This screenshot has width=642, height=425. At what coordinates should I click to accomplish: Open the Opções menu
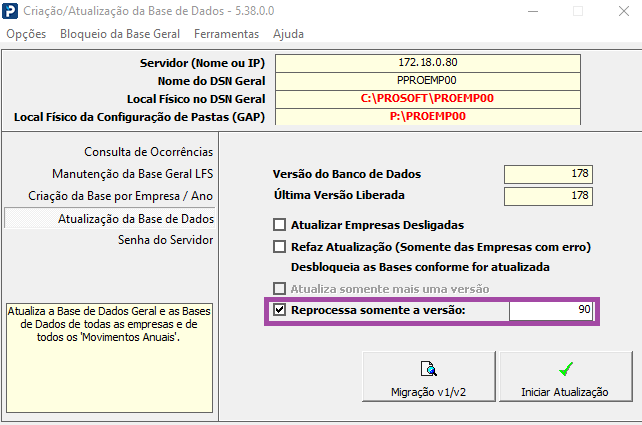click(x=26, y=34)
